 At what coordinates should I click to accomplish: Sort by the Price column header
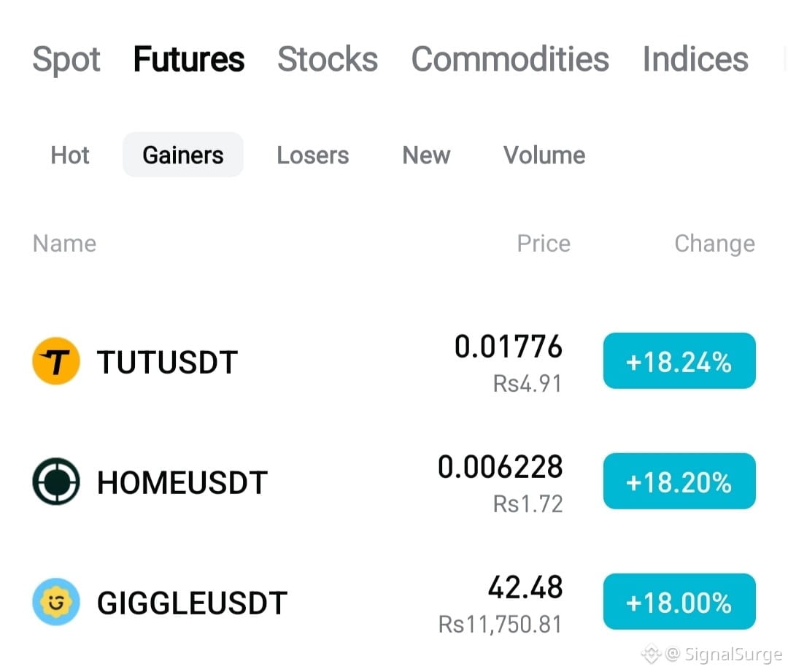click(544, 244)
